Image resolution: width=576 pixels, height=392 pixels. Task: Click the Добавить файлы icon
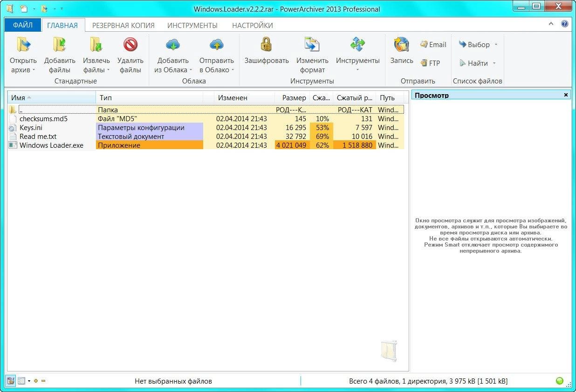click(60, 45)
